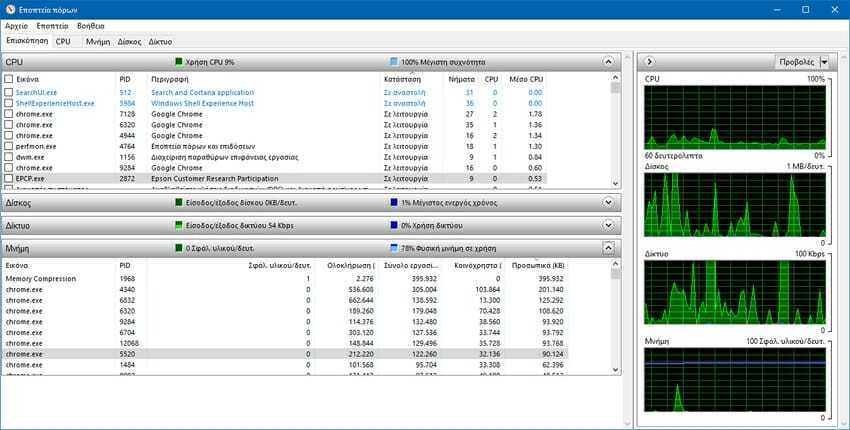Open the Προβολές dropdown arrow

[825, 62]
